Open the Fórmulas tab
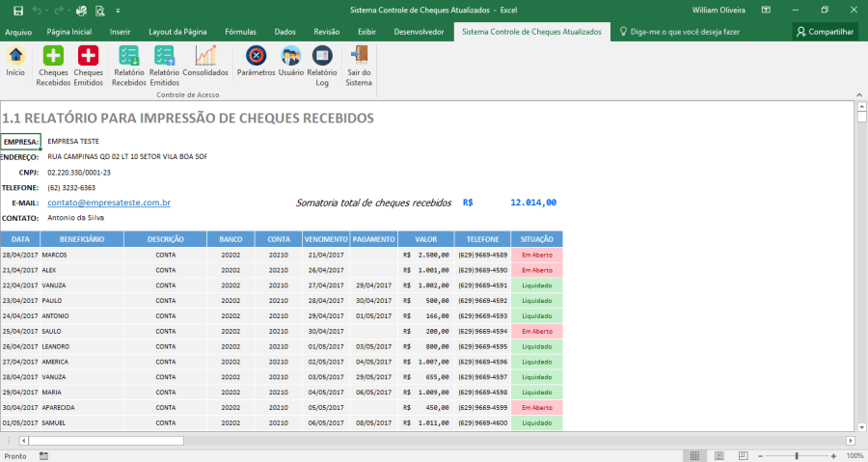This screenshot has width=868, height=462. point(241,32)
